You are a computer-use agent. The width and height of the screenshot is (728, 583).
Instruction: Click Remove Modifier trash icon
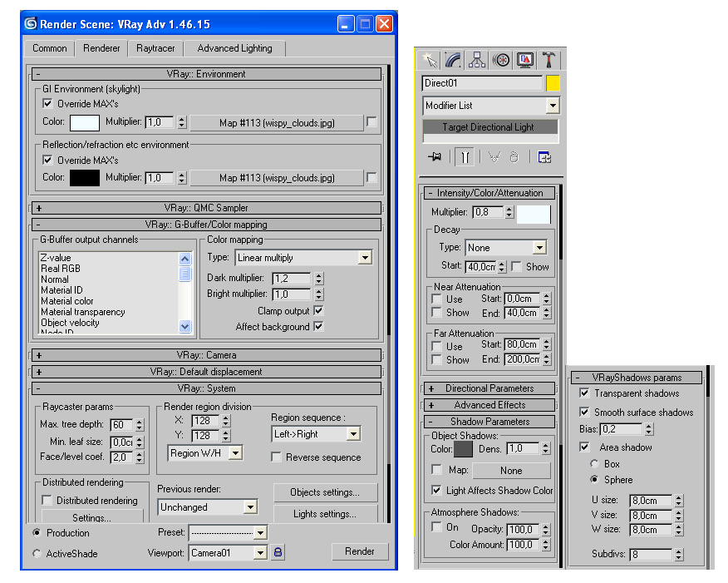coord(514,157)
